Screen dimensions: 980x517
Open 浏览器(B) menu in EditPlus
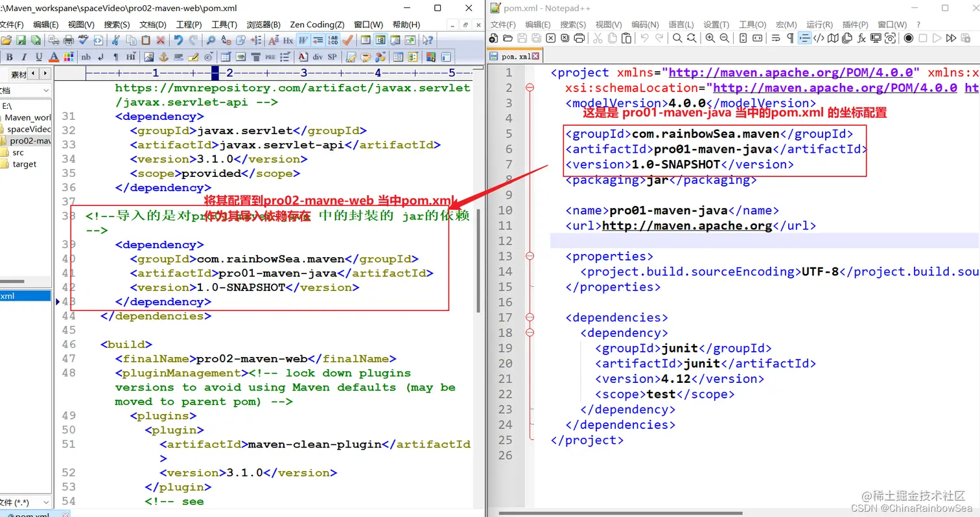tap(263, 25)
